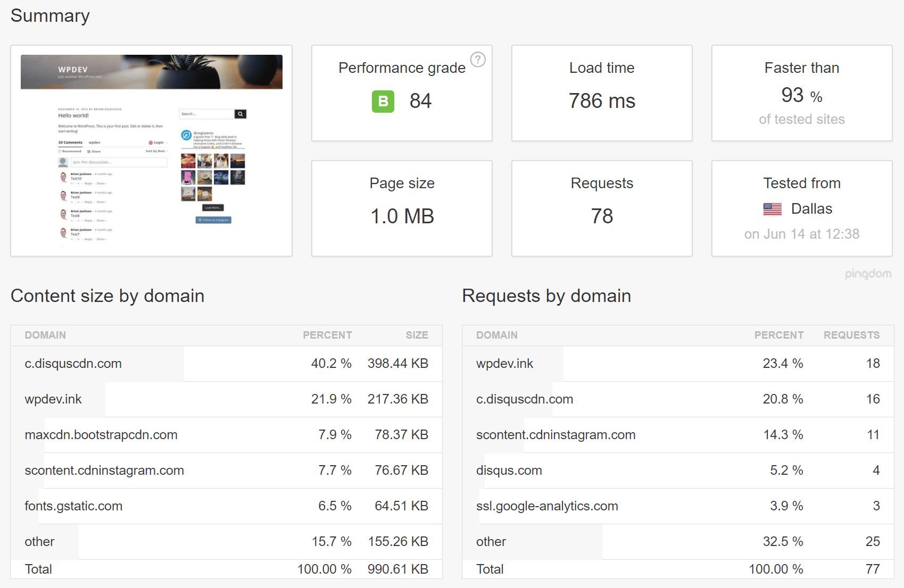Expand the Login dropdown chevron
Viewport: 904px width, 588px height.
coord(167,142)
